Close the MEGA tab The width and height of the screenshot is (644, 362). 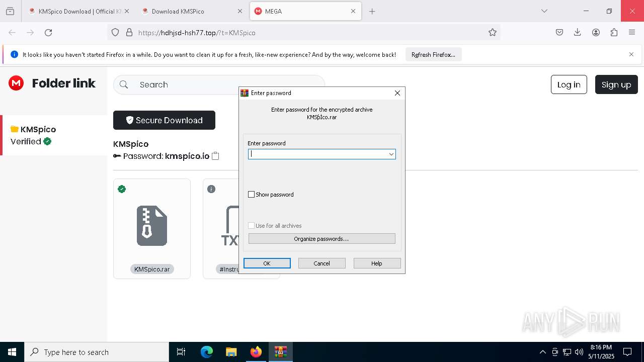tap(353, 11)
